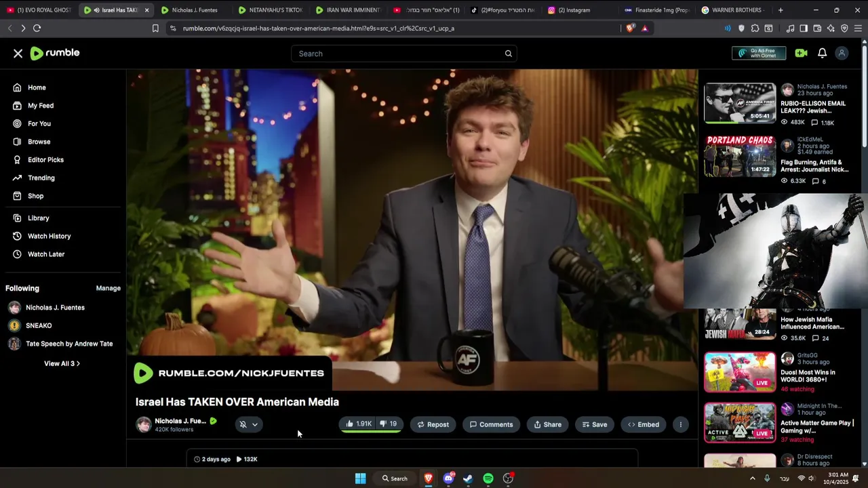
Task: Open the RUBIO-ELLISON EMAIL LEAK video thumbnail
Action: (x=740, y=103)
